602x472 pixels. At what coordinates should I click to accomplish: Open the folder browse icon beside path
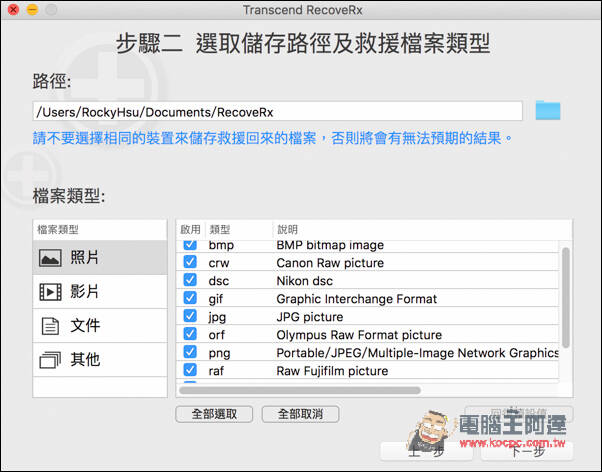coord(548,110)
